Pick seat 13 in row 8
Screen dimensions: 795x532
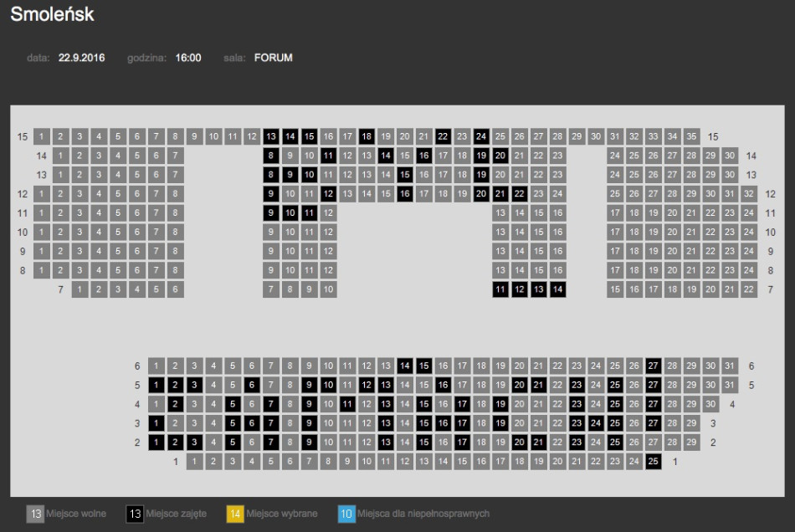point(500,270)
